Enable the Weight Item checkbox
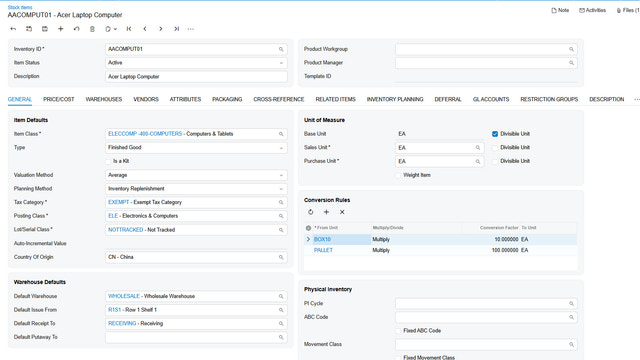The height and width of the screenshot is (360, 640). 398,175
